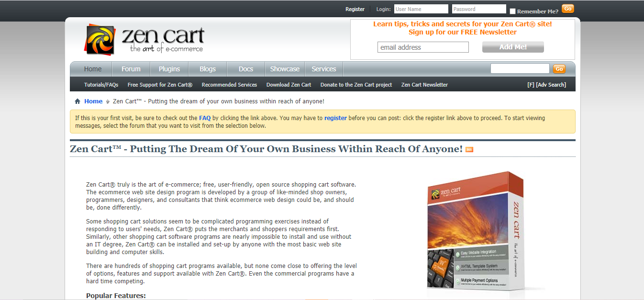Click the User Name login field
Viewport: 644px width, 300px height.
(421, 9)
